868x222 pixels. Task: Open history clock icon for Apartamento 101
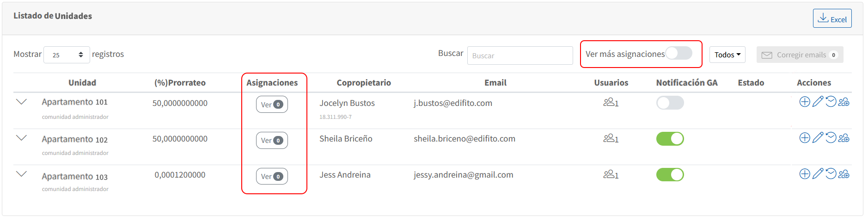coord(831,102)
